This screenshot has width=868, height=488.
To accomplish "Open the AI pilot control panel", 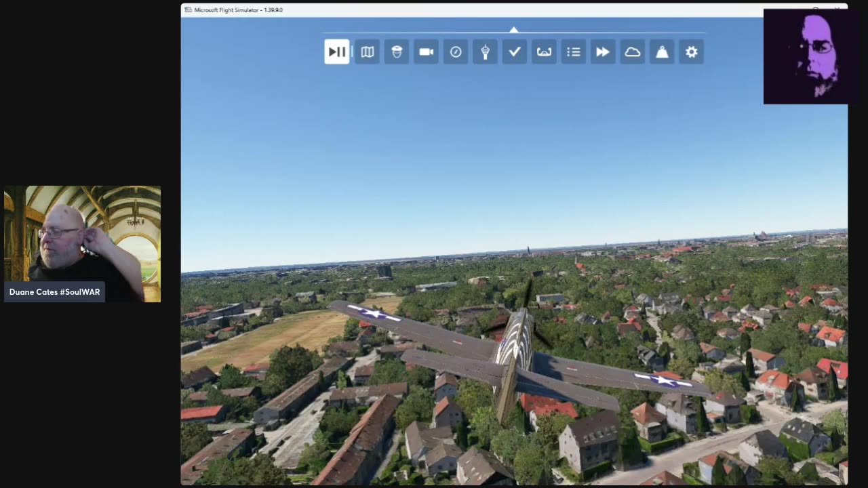I will coord(397,52).
